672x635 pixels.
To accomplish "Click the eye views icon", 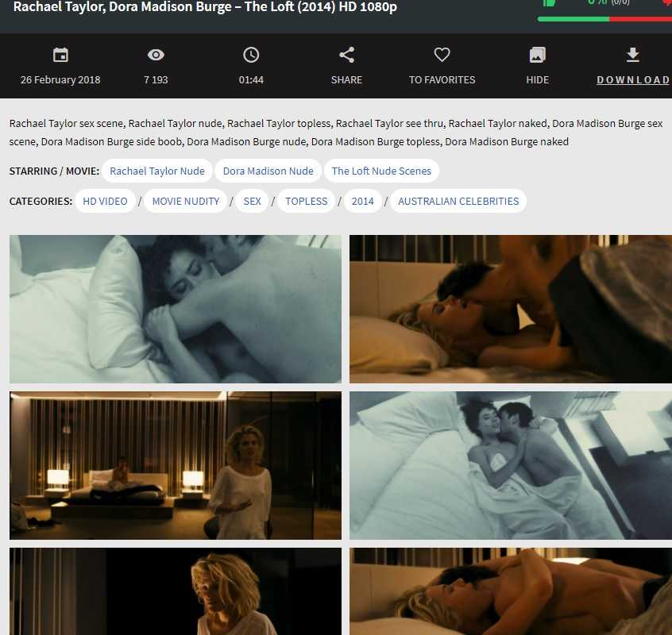I will pyautogui.click(x=156, y=55).
